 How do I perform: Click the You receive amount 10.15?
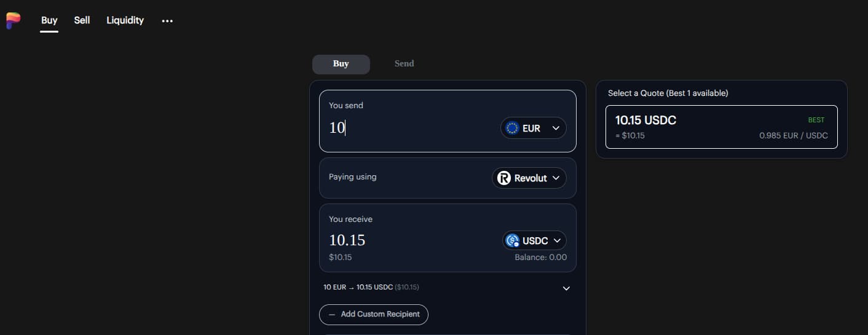click(347, 240)
